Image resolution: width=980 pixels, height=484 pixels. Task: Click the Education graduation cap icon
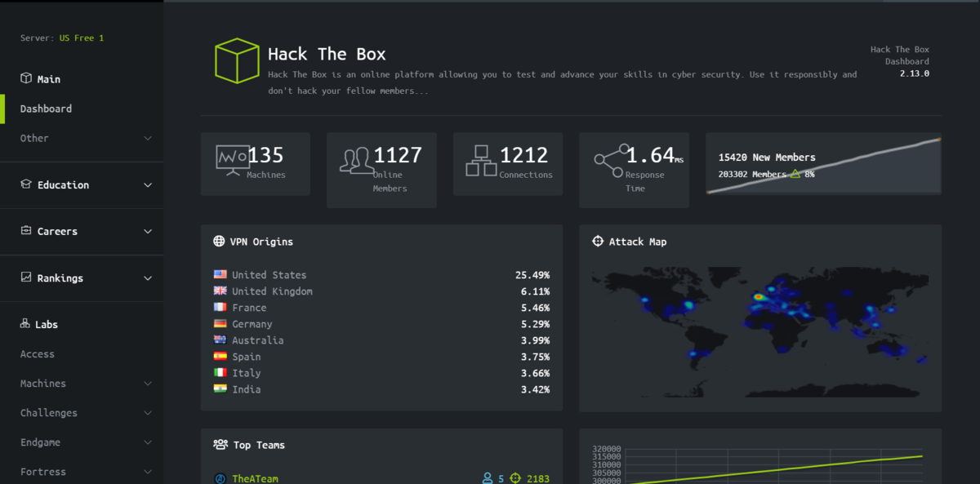click(26, 184)
